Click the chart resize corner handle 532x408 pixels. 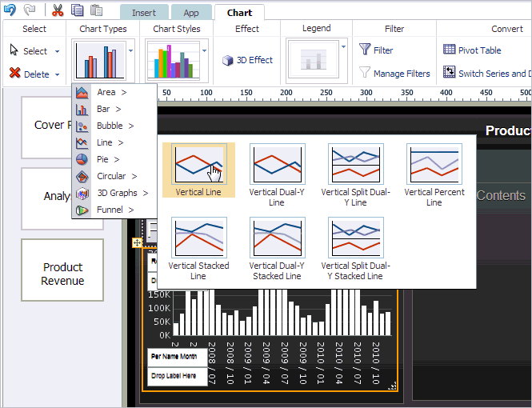click(x=392, y=386)
